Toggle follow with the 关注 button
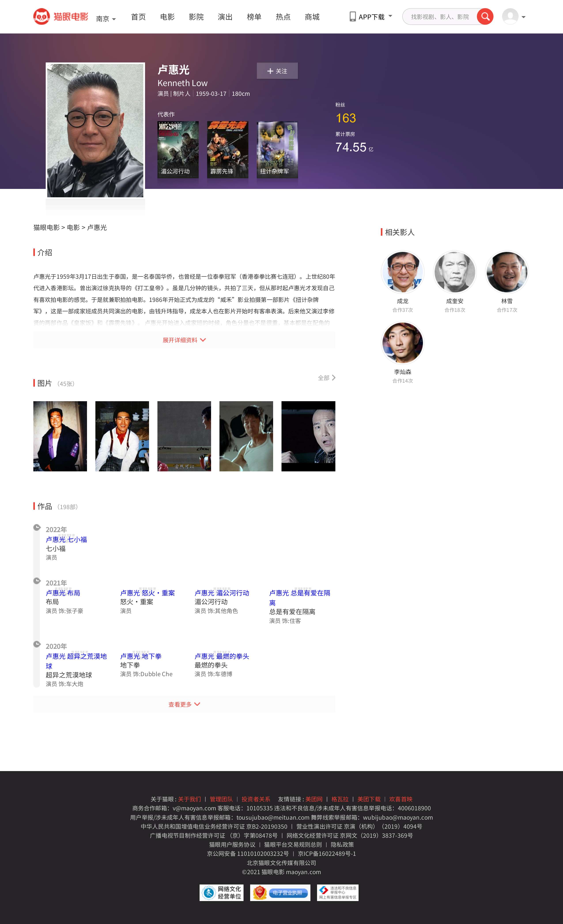The width and height of the screenshot is (563, 924). tap(277, 71)
